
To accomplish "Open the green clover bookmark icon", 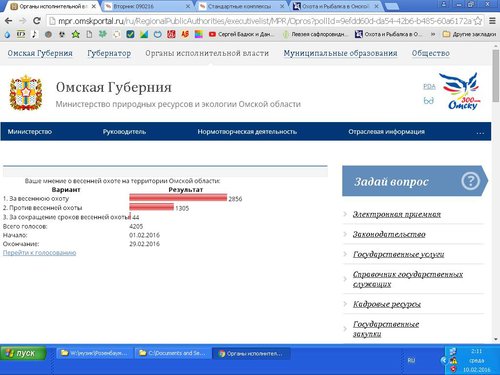I will click(x=103, y=34).
